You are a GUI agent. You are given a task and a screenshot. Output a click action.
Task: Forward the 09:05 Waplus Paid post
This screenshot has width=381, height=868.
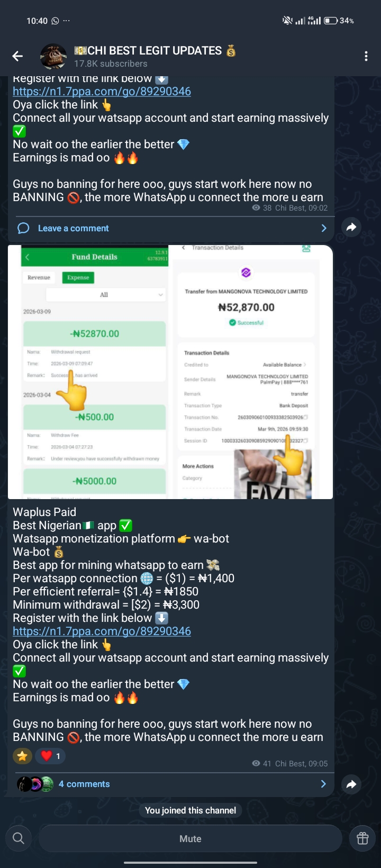351,784
